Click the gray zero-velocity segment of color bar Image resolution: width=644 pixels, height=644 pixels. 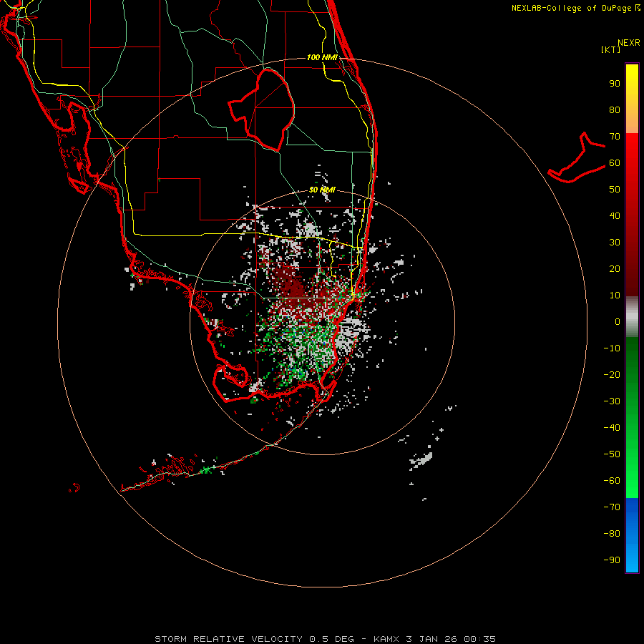[x=632, y=317]
